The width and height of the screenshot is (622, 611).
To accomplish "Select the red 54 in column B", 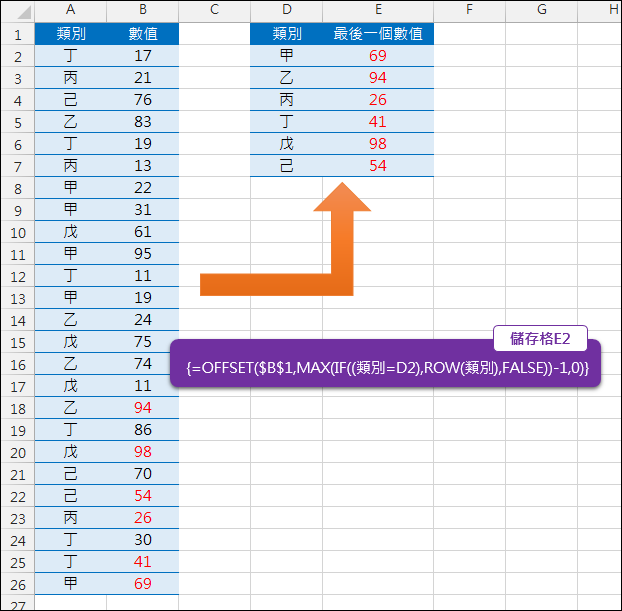I will pos(143,496).
